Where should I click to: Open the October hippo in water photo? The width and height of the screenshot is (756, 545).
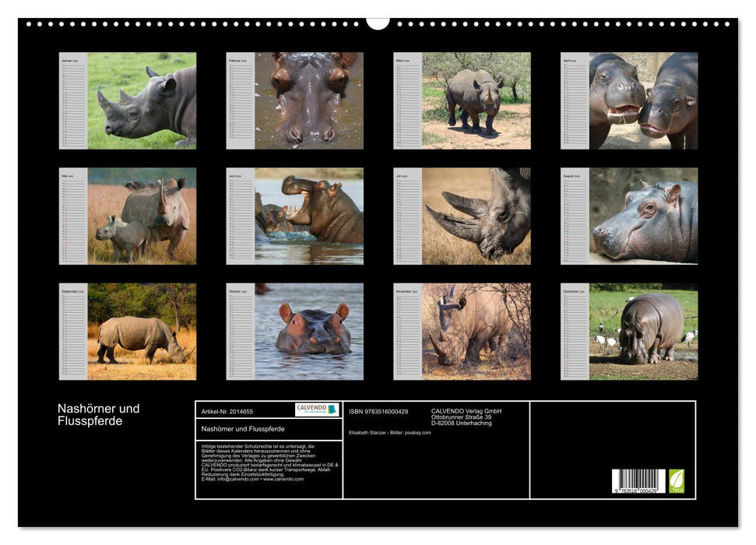[309, 331]
